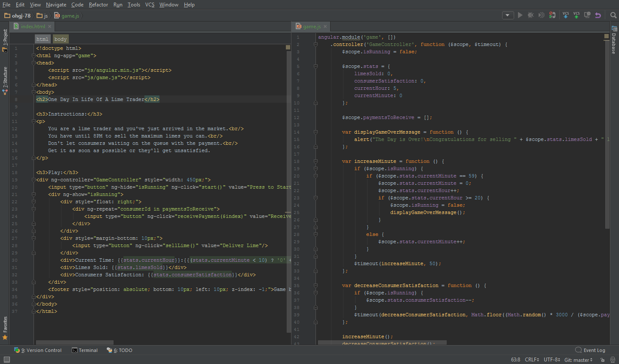Open the Edit menu
This screenshot has height=364, width=619.
tap(20, 5)
